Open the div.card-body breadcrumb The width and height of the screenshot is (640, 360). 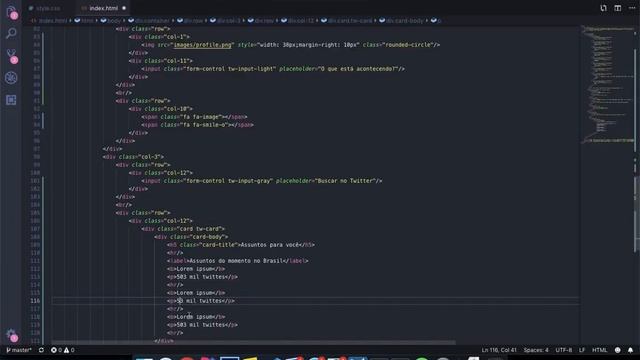tap(401, 20)
